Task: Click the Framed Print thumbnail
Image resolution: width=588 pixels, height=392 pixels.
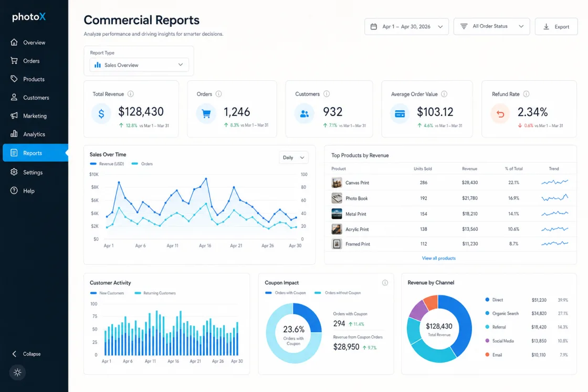Action: [337, 244]
